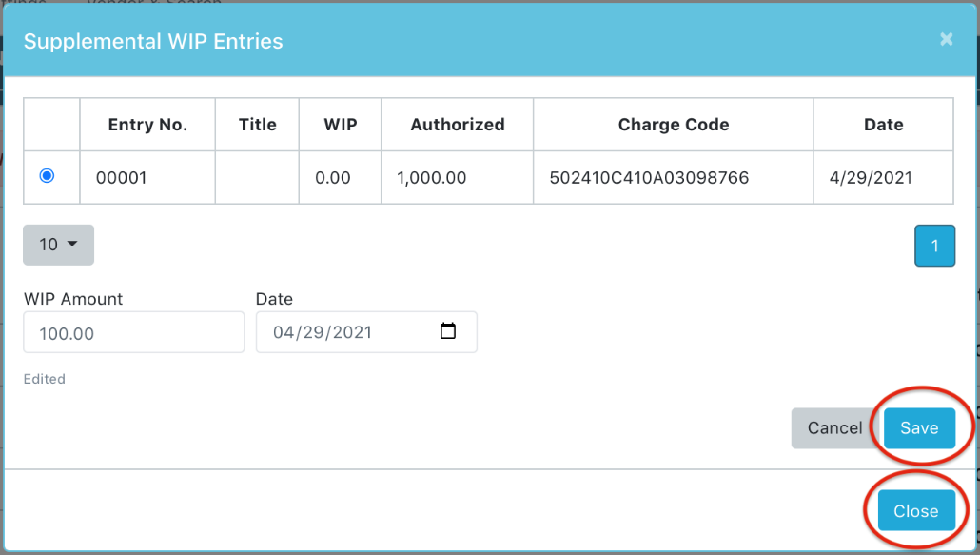Sort by the Entry No. column header
Viewport: 980px width, 555px height.
click(147, 125)
